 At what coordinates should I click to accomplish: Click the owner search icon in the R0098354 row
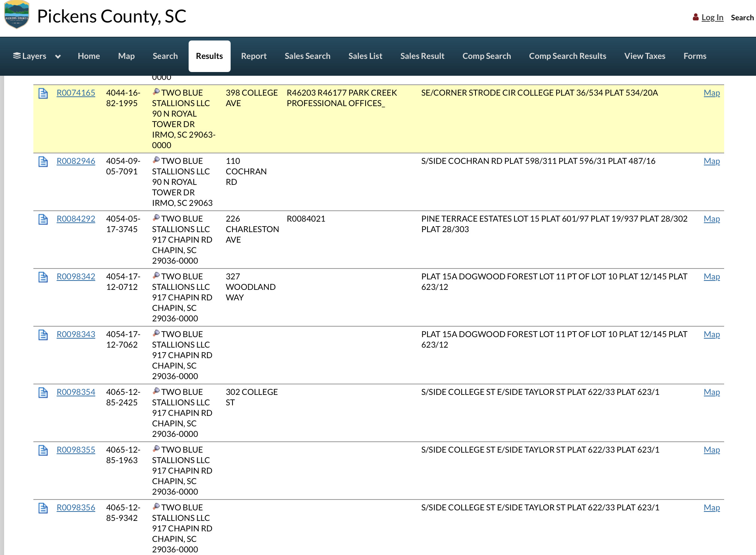pos(156,391)
